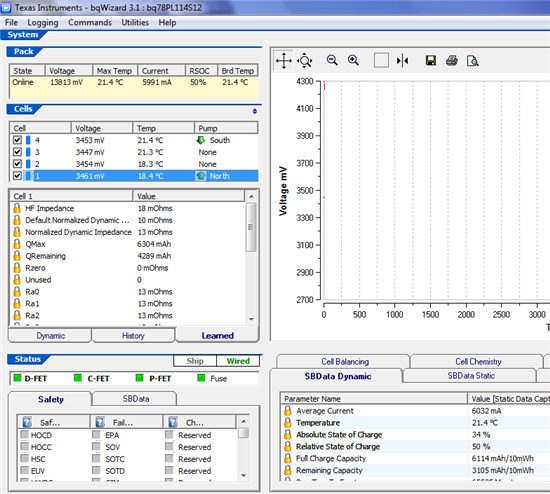
Task: Toggle the checkbox for cell 4
Action: tap(17, 140)
